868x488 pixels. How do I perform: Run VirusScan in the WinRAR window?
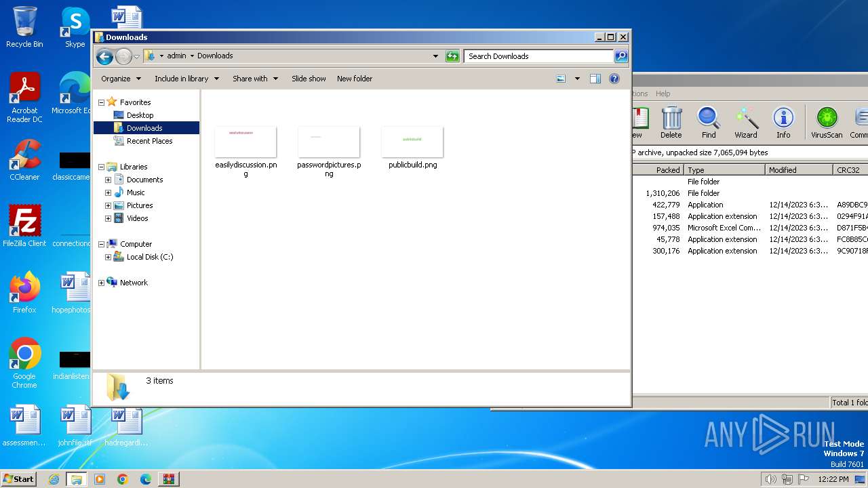(827, 122)
